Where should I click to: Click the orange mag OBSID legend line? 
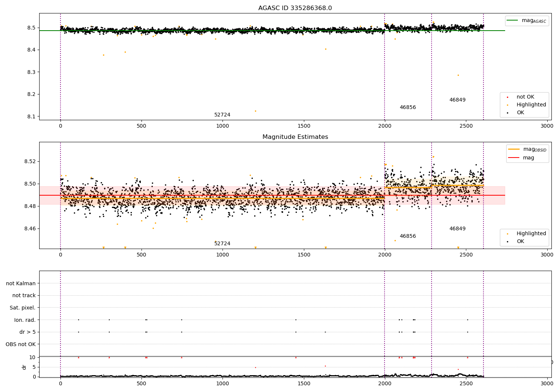point(514,149)
